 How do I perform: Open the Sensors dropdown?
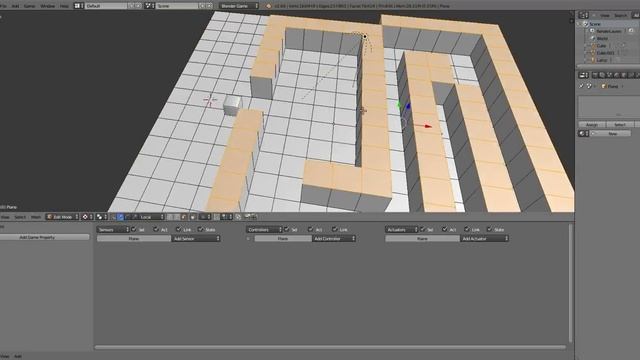[113, 230]
